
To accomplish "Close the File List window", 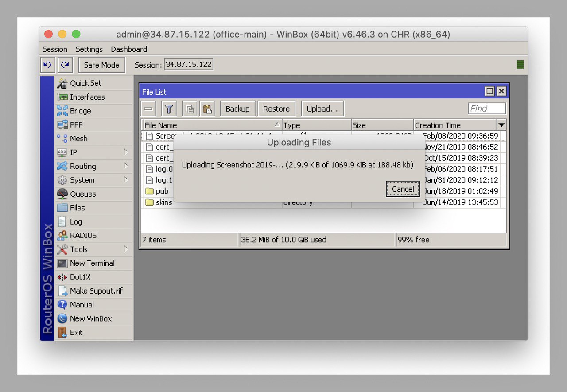I will (501, 91).
